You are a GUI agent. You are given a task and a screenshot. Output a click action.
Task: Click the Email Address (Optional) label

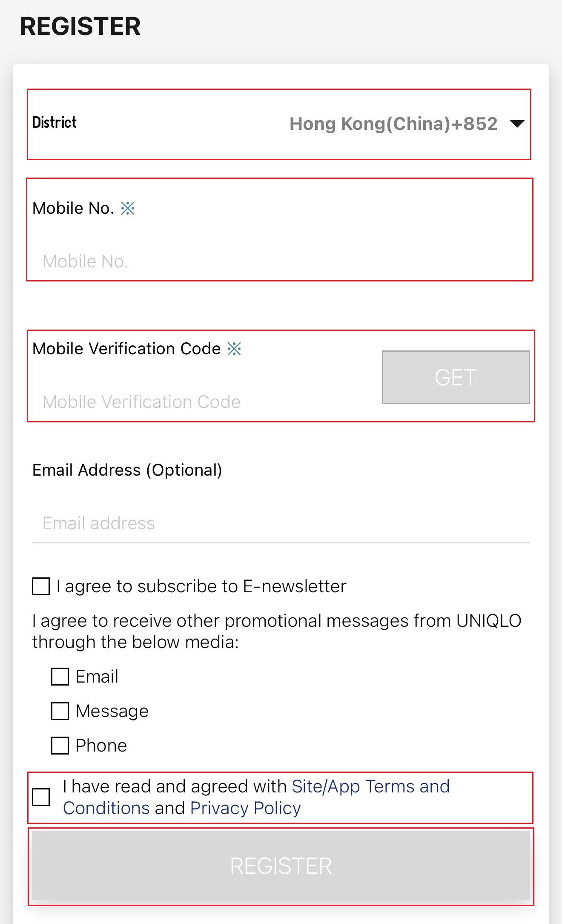tap(127, 470)
